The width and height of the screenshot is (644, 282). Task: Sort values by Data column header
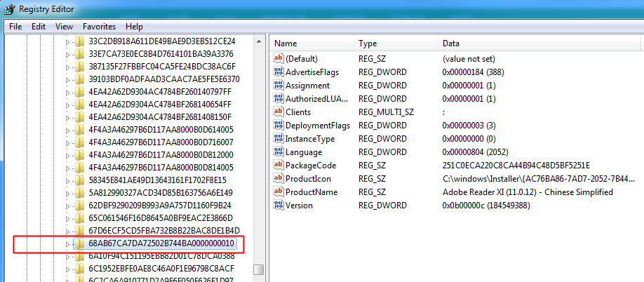[539, 43]
